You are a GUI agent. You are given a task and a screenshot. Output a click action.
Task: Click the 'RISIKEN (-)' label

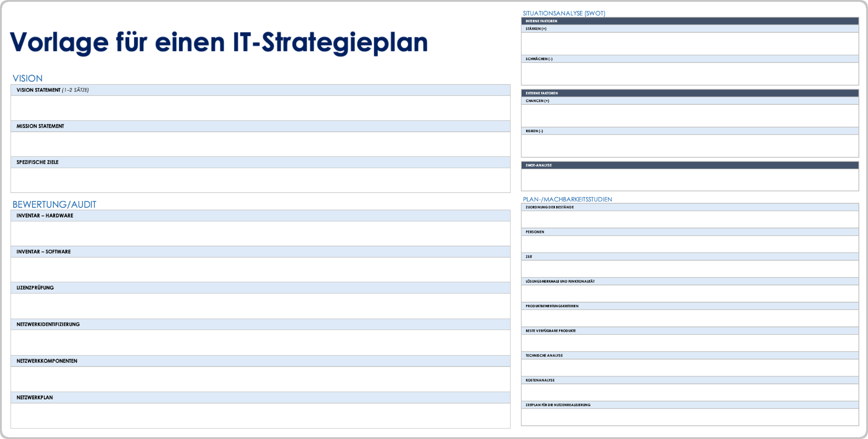(534, 131)
